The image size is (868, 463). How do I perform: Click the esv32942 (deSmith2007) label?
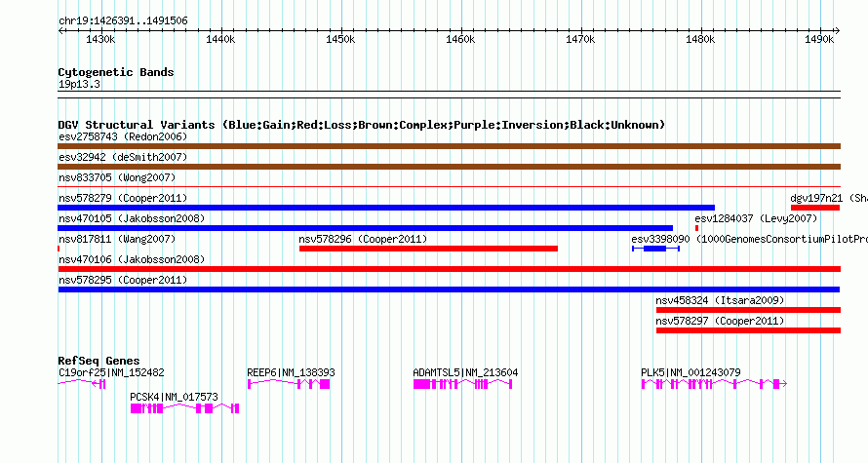[123, 158]
